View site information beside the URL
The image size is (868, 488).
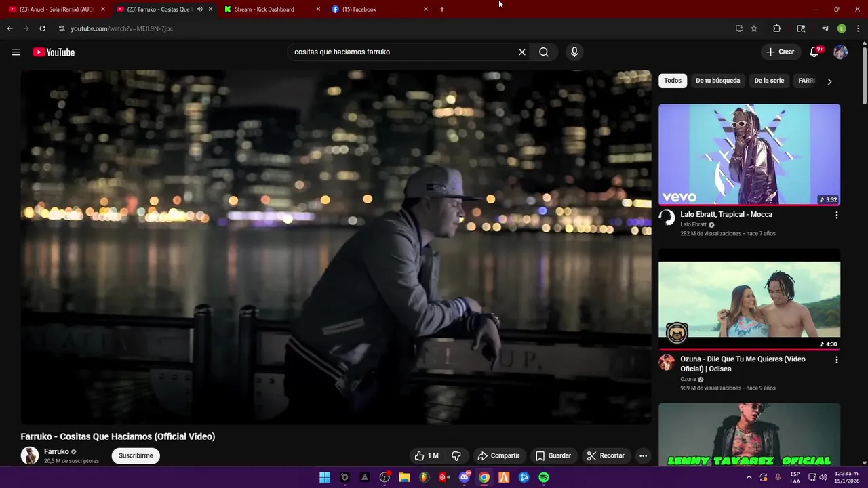click(62, 28)
